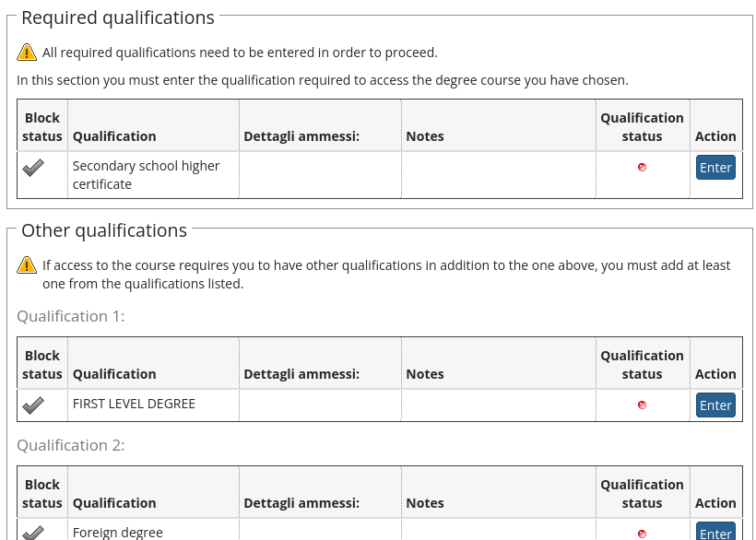Select the Secondary school higher certificate text

click(x=146, y=175)
